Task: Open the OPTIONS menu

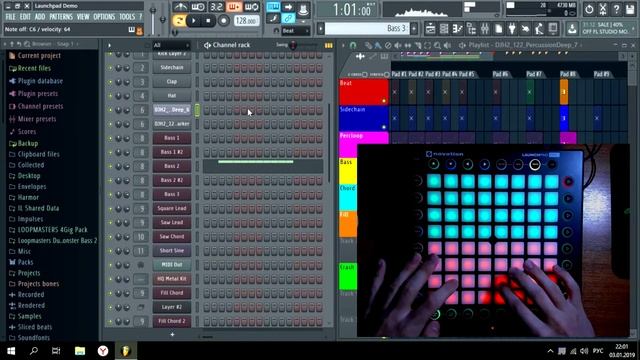Action: click(104, 17)
